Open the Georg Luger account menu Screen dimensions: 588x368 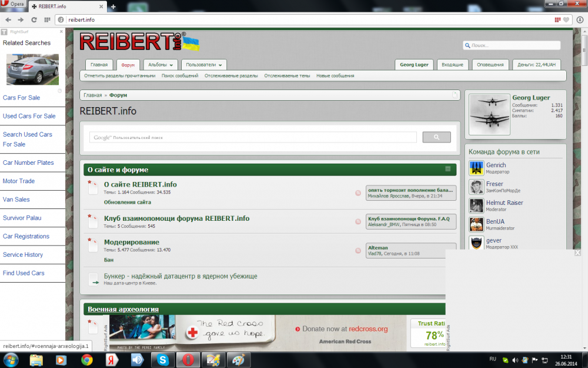click(414, 65)
